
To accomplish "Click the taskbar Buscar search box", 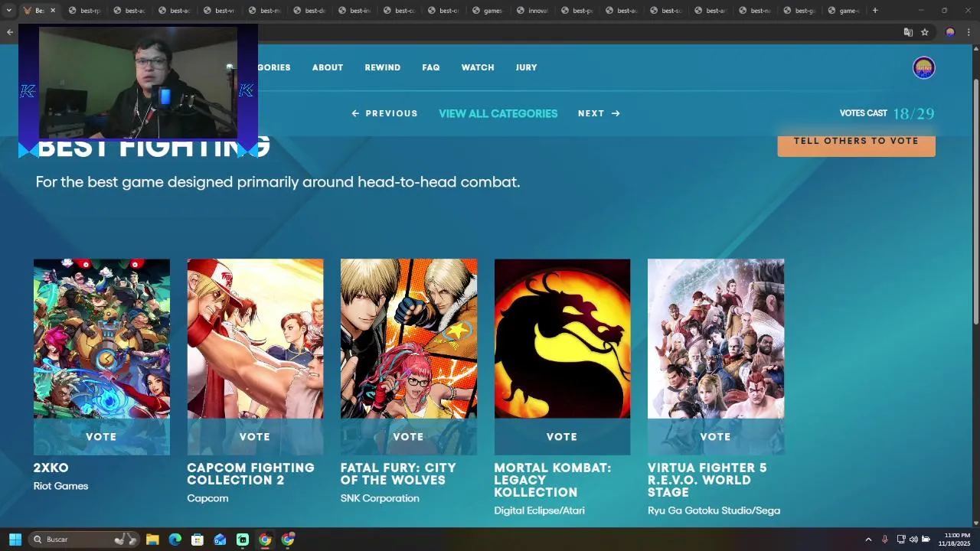I will pos(84,540).
